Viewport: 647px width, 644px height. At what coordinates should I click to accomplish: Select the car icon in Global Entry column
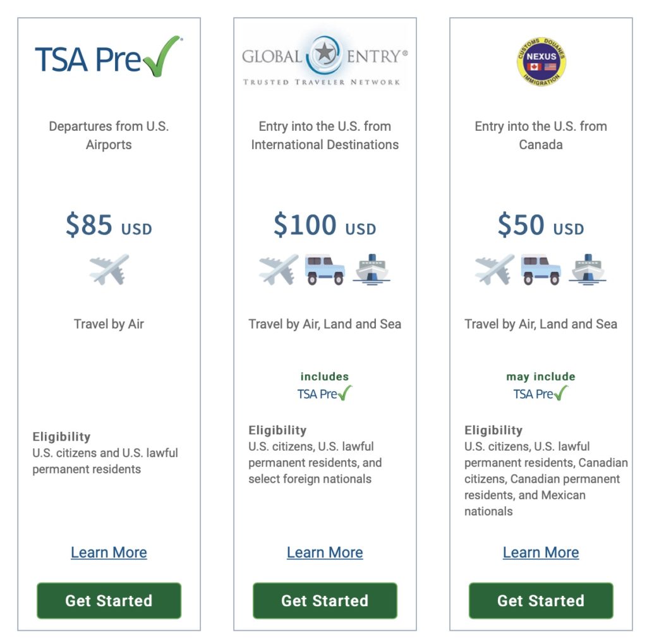click(x=325, y=270)
